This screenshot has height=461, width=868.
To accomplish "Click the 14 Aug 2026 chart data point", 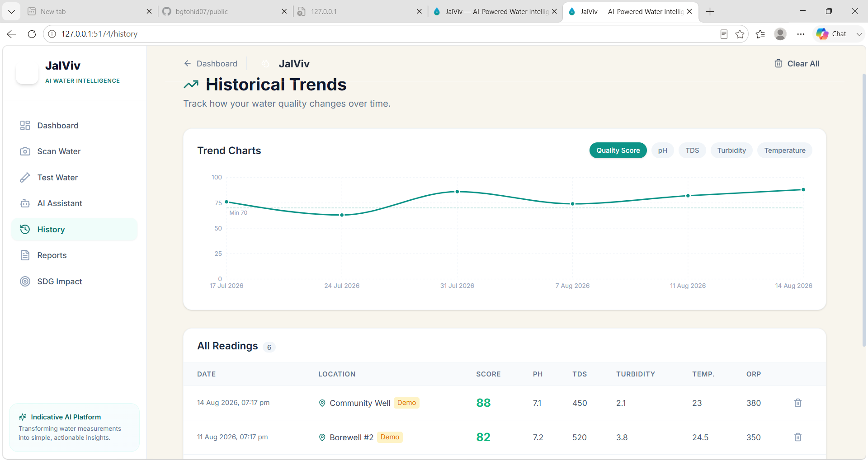I will coord(803,190).
